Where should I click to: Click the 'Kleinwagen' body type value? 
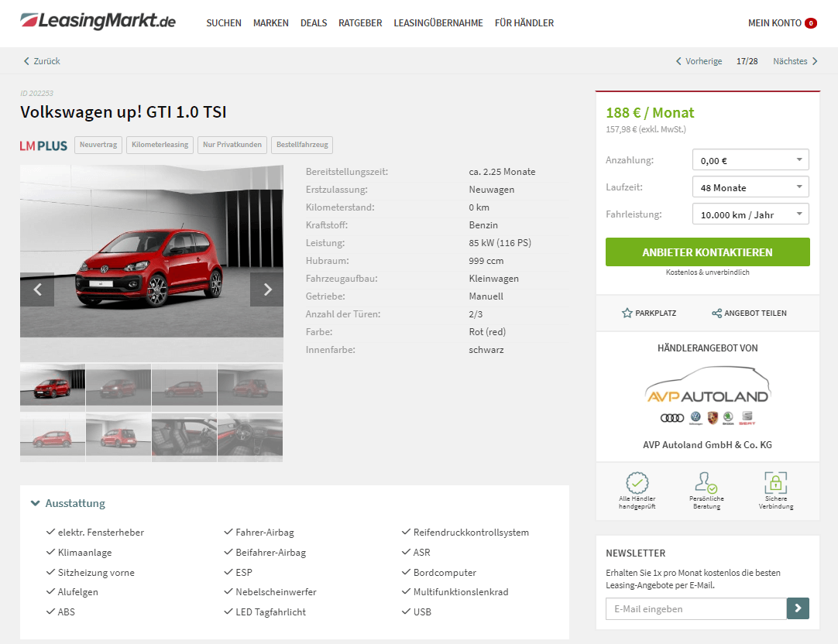[493, 279]
